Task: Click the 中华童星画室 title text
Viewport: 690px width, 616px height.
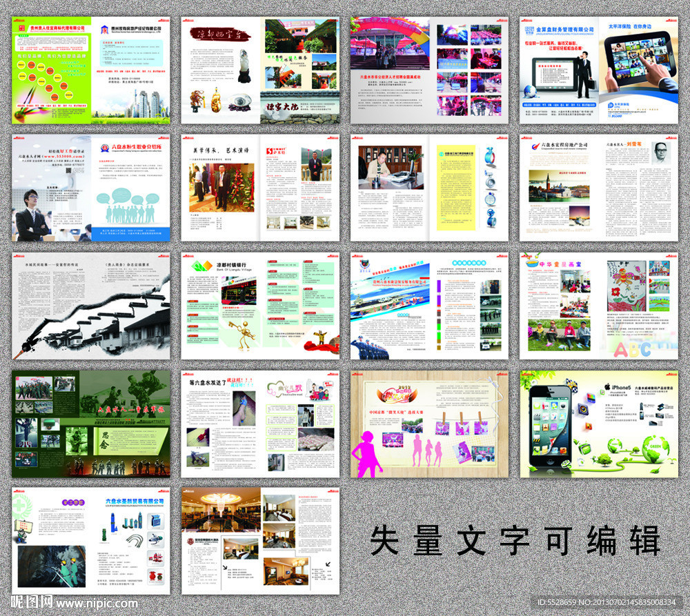Action: tap(560, 264)
